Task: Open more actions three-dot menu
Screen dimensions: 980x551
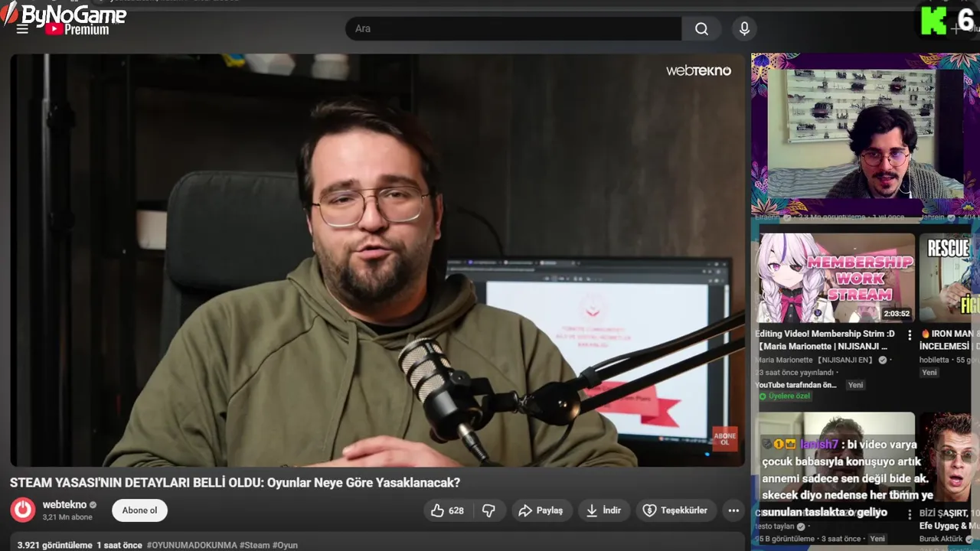Action: (x=733, y=510)
